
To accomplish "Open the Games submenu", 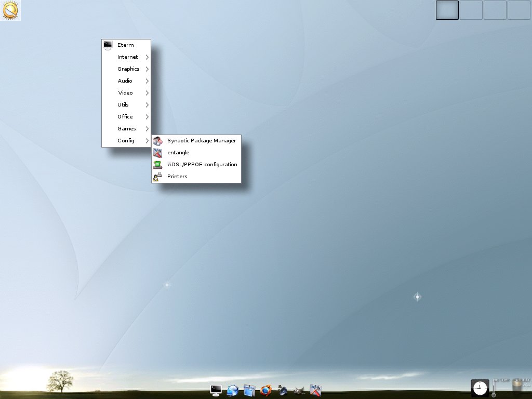I will coord(126,129).
